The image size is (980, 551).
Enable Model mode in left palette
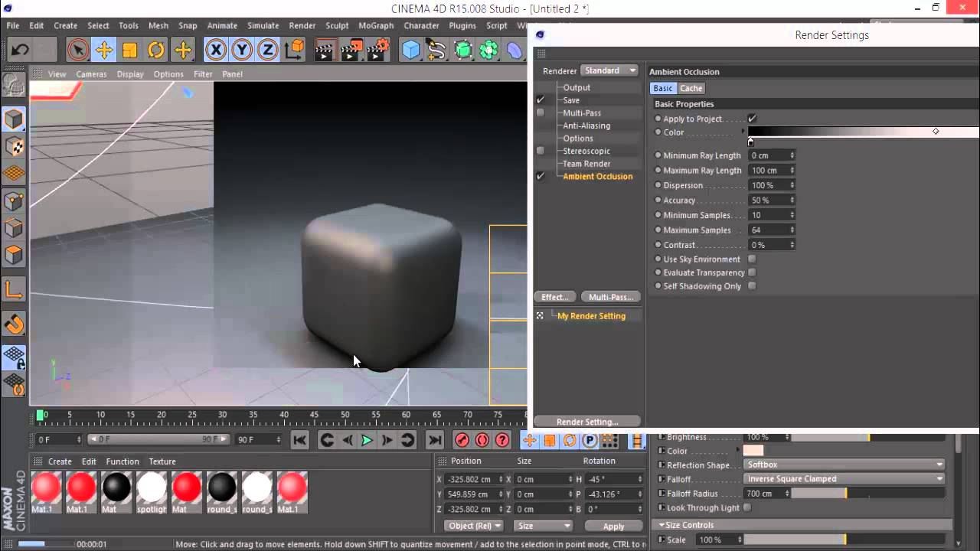[x=14, y=119]
